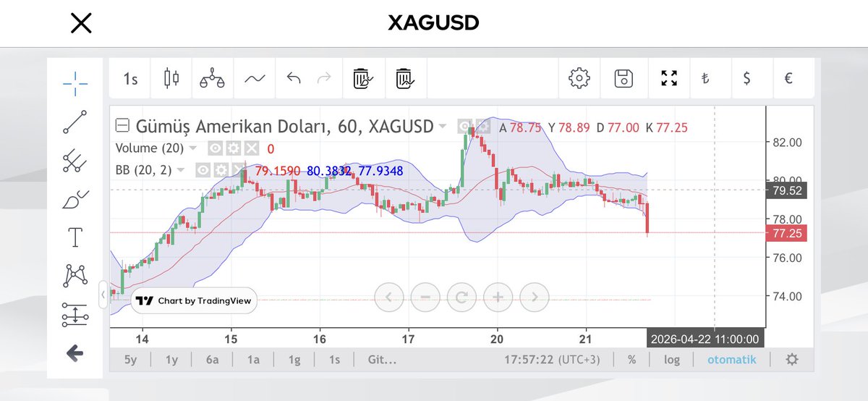Viewport: 868px width, 401px height.
Task: Open BB indicator settings gear
Action: pos(221,170)
